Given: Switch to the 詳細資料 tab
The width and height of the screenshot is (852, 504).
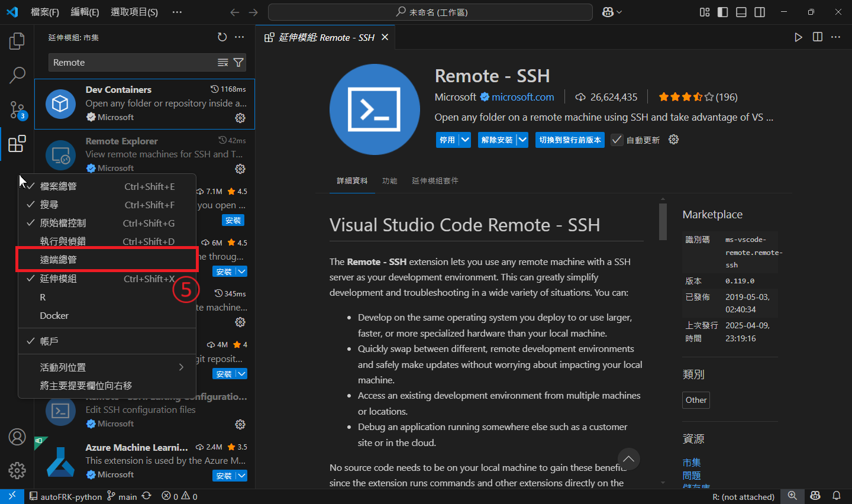Looking at the screenshot, I should [352, 181].
